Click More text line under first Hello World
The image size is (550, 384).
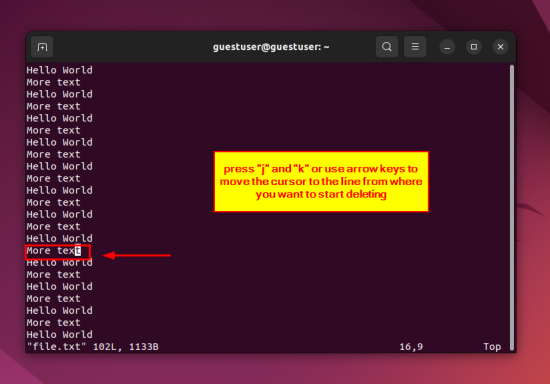tap(54, 82)
